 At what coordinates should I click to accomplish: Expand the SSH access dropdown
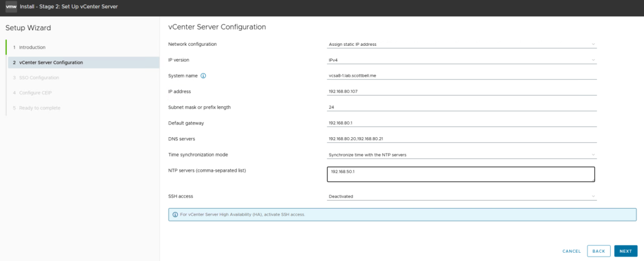[x=461, y=196]
